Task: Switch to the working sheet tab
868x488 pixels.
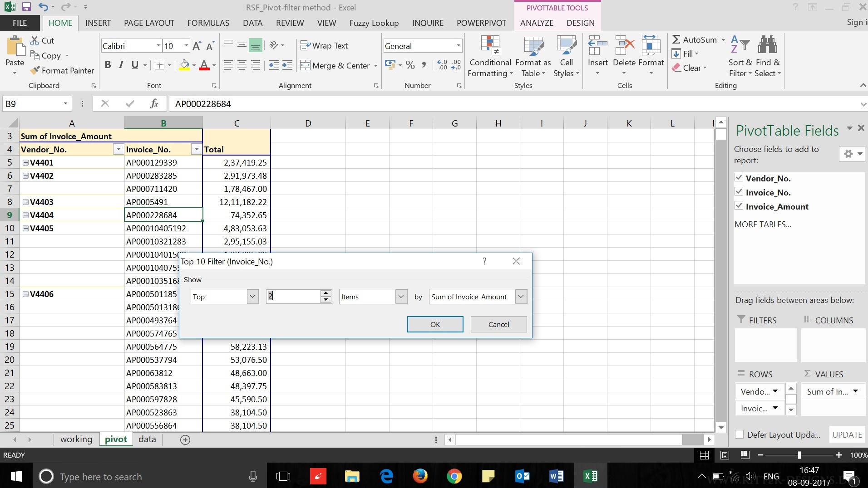Action: [x=76, y=439]
